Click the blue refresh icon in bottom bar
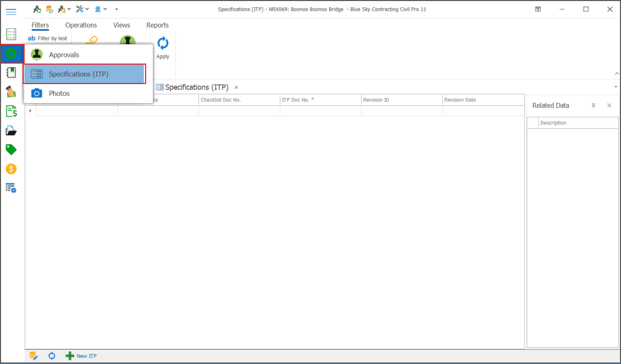The image size is (621, 364). click(52, 356)
